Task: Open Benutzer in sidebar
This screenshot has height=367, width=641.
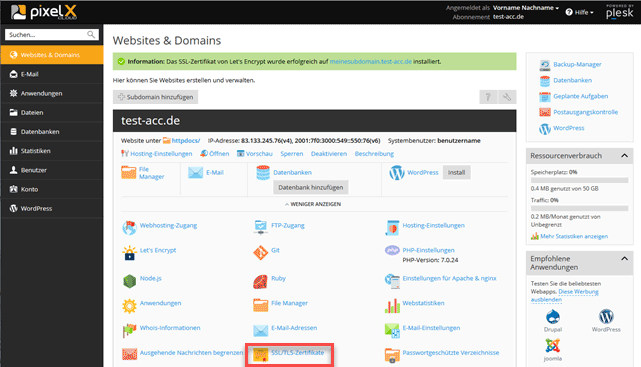Action: pos(52,170)
